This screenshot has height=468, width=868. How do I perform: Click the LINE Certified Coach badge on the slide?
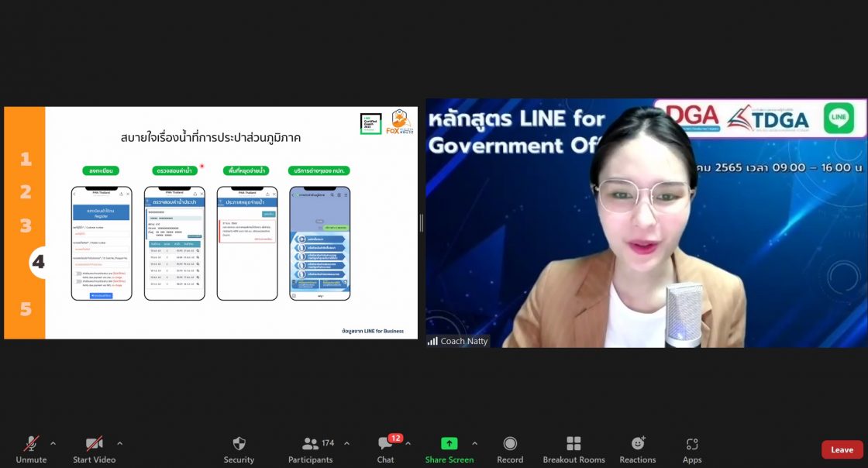(x=371, y=124)
